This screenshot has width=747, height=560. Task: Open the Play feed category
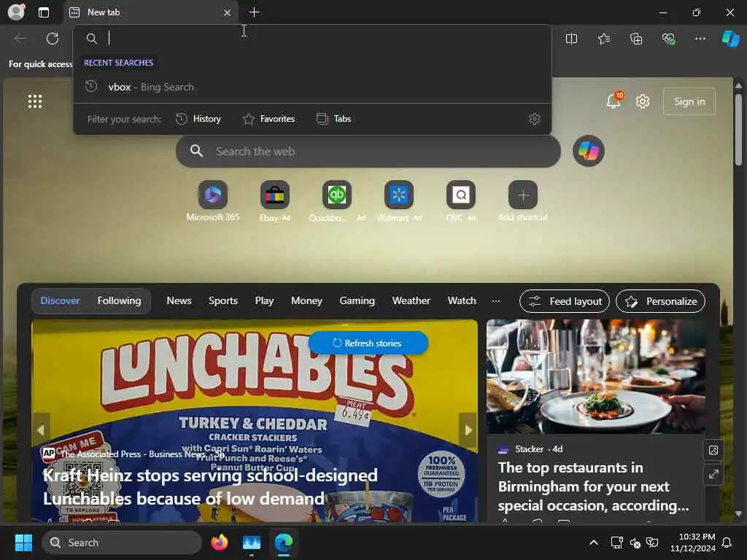pos(264,301)
